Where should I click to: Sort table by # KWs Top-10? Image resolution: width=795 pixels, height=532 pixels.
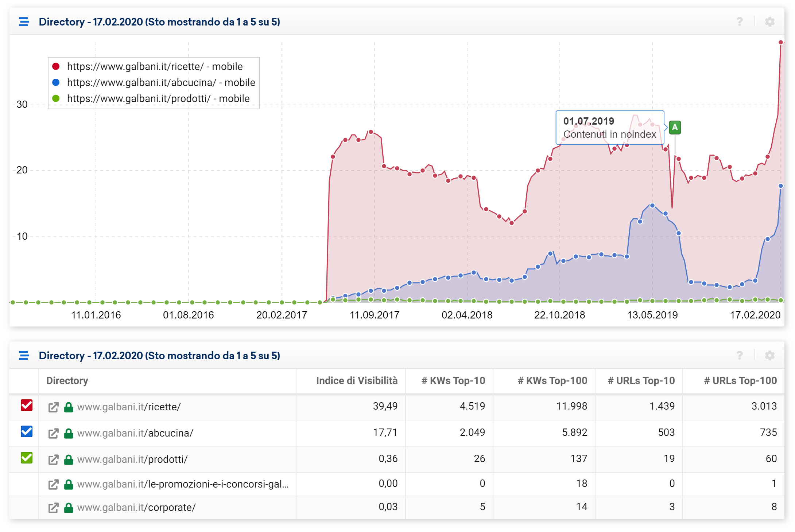point(453,381)
